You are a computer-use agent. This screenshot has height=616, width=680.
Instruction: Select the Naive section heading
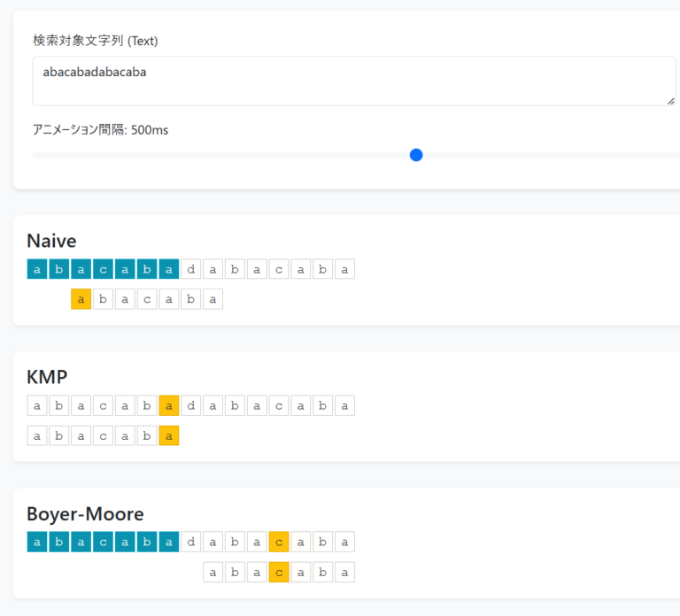pos(51,241)
